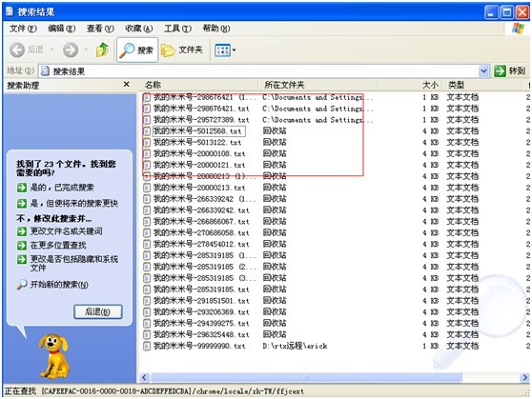Click link 在更多位置查找

[x=58, y=245]
